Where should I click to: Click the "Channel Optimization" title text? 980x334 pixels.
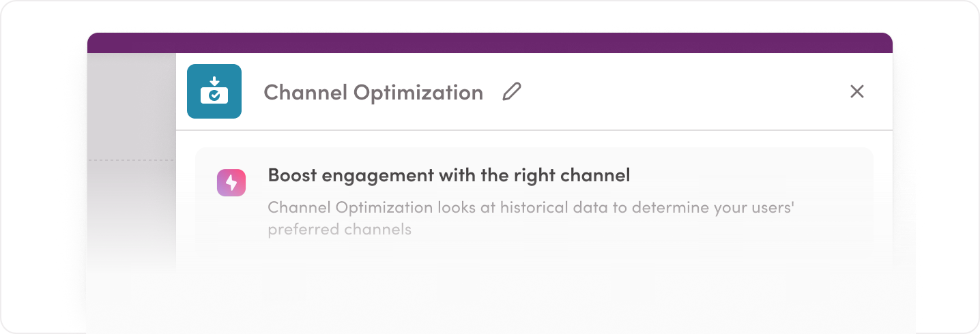373,92
